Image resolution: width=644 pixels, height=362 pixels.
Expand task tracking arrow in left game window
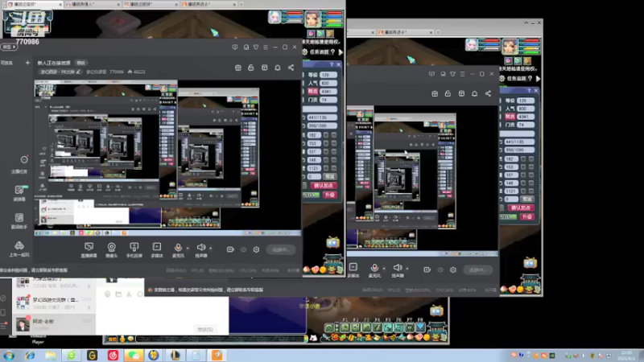[341, 52]
